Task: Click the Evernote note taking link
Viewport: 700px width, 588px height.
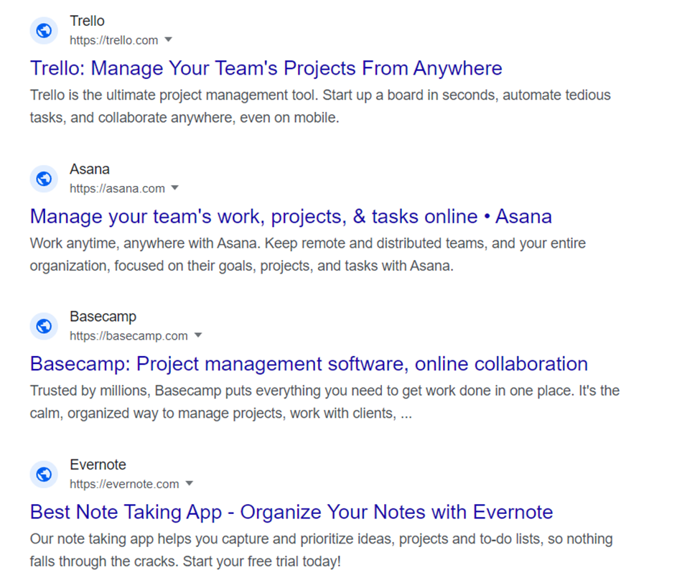Action: (291, 512)
